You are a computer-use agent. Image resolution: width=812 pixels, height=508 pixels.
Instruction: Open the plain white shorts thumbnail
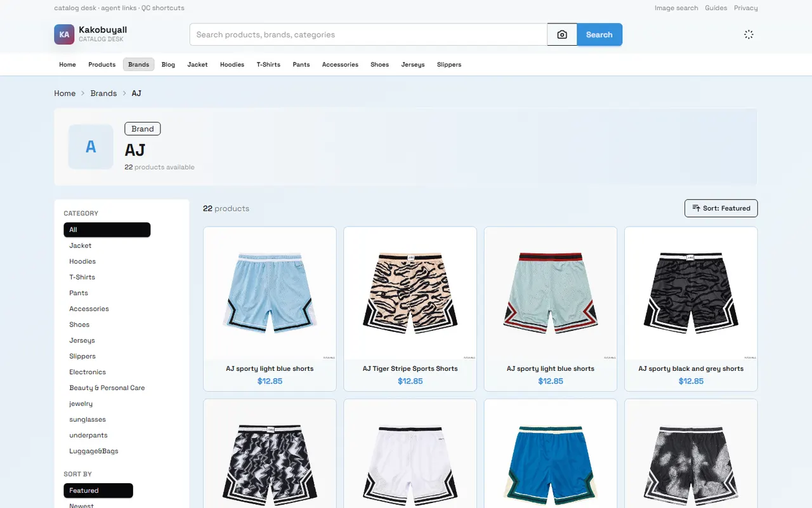coord(410,454)
